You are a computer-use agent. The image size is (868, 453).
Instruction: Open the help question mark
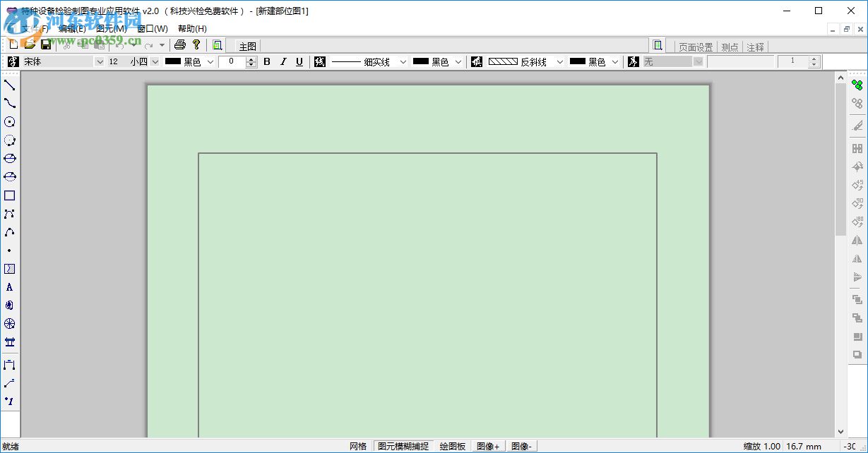[x=196, y=44]
